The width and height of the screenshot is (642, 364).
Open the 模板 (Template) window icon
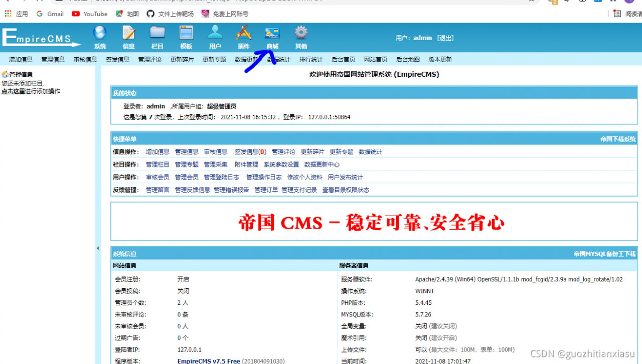(x=186, y=38)
